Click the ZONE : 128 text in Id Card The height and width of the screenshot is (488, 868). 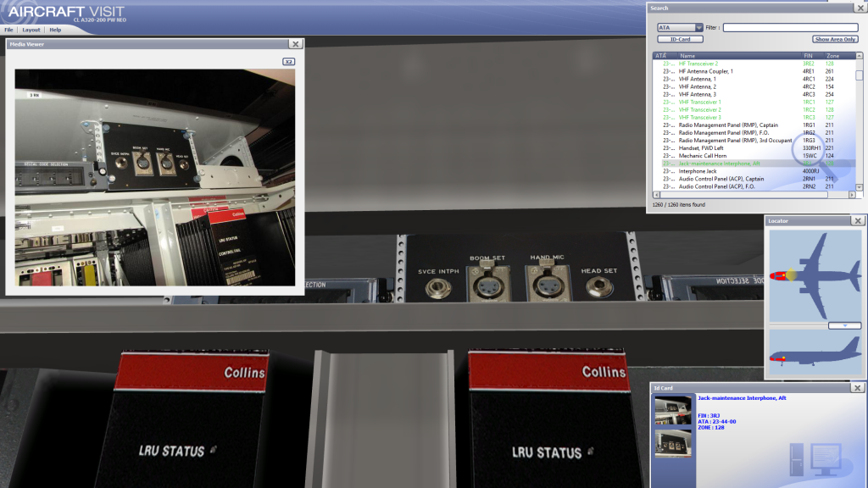coord(712,428)
